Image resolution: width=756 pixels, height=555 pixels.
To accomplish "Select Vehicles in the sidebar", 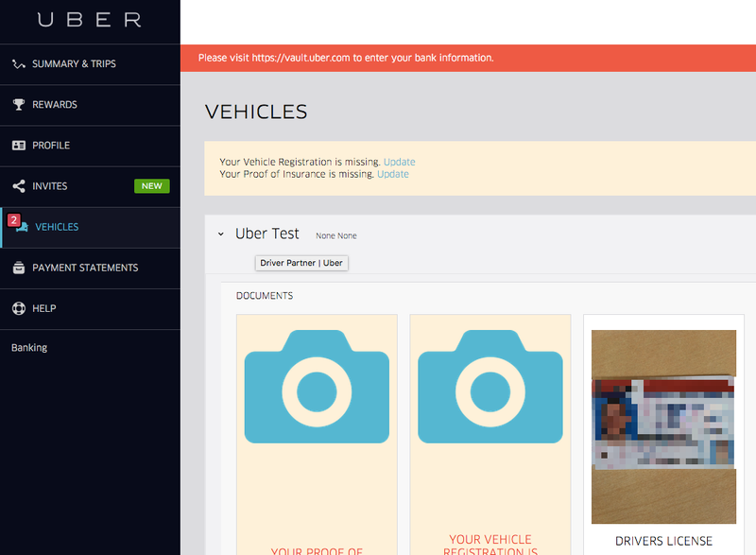I will point(90,227).
